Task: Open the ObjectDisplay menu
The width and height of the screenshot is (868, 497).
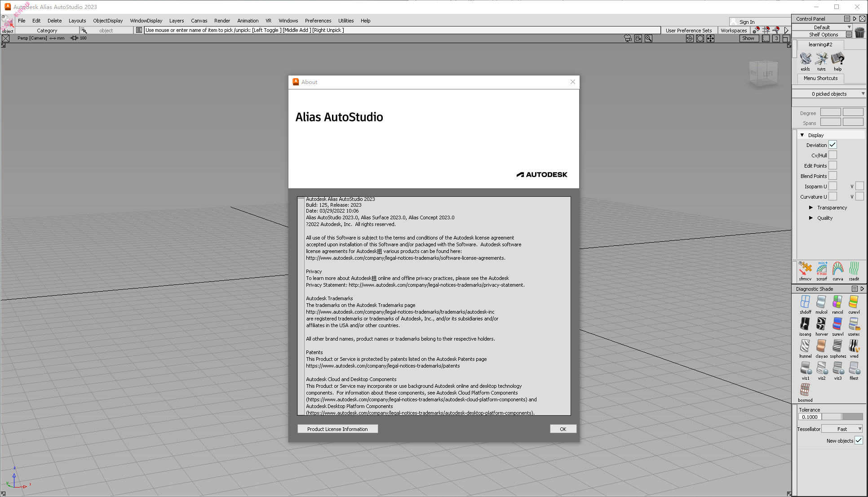Action: 108,21
